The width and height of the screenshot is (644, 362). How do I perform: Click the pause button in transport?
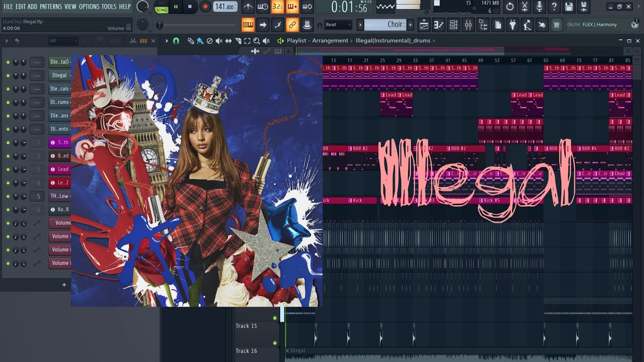(176, 7)
